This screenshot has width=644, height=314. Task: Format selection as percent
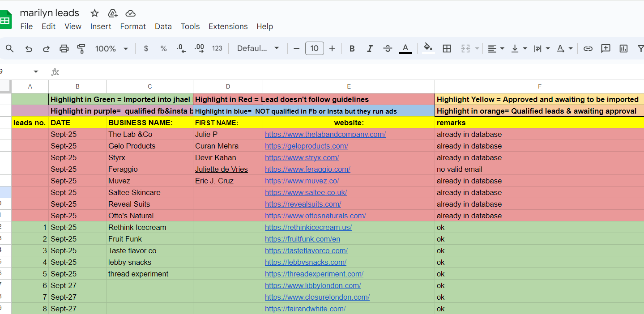coord(163,48)
